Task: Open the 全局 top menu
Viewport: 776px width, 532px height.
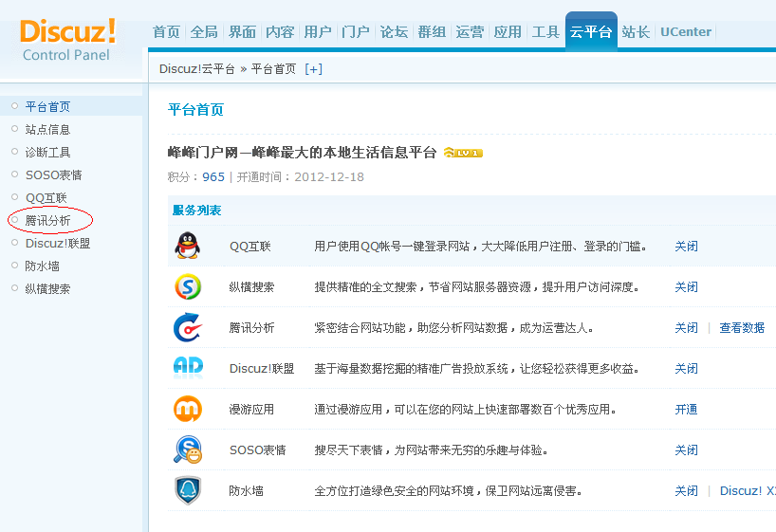Action: pyautogui.click(x=204, y=32)
